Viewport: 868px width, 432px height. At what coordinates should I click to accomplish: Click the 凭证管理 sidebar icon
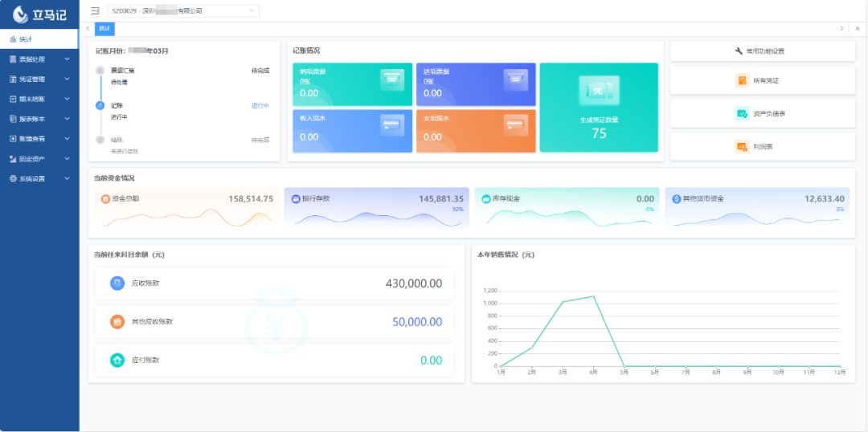(x=13, y=79)
